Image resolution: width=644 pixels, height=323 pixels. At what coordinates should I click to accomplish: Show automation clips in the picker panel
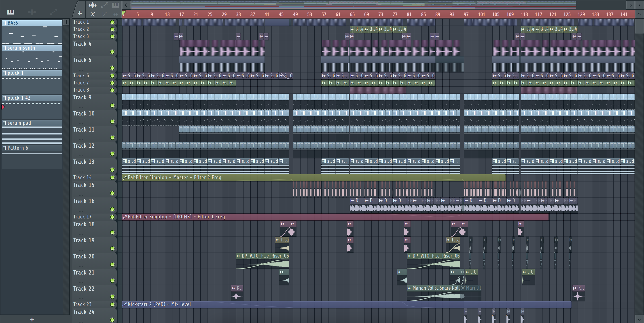point(53,12)
